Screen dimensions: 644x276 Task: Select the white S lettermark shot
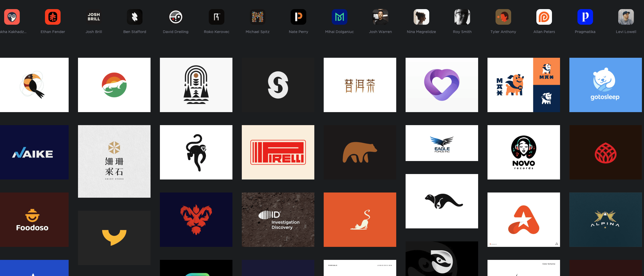[278, 85]
